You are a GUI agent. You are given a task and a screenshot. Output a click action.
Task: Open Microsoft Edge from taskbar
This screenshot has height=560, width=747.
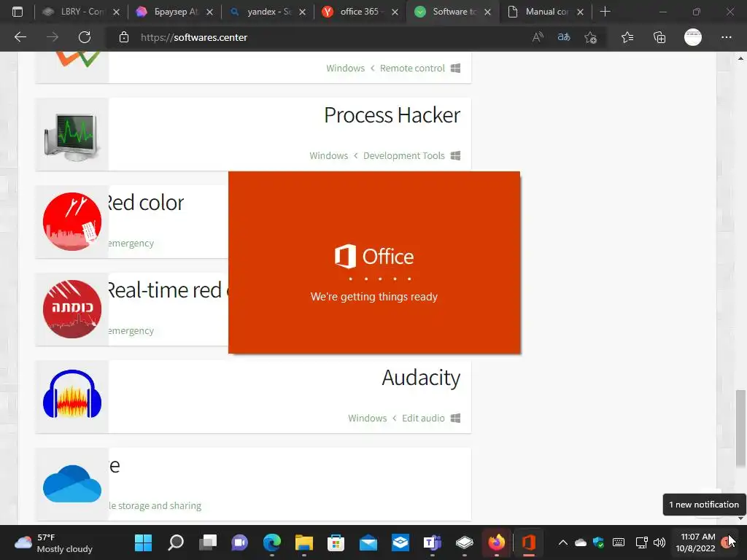tap(271, 542)
